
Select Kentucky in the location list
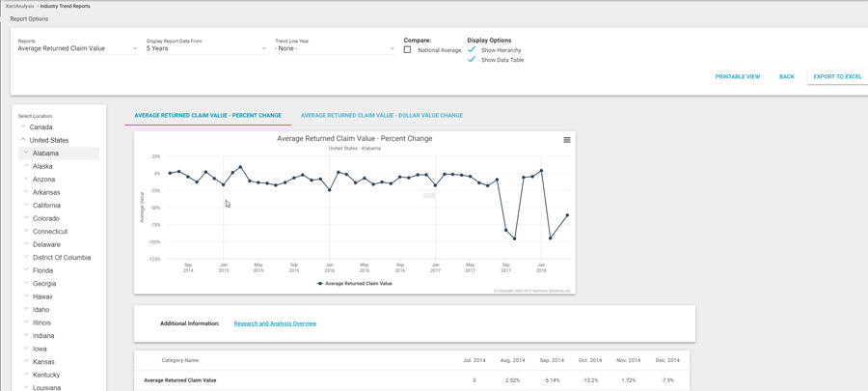coord(46,375)
